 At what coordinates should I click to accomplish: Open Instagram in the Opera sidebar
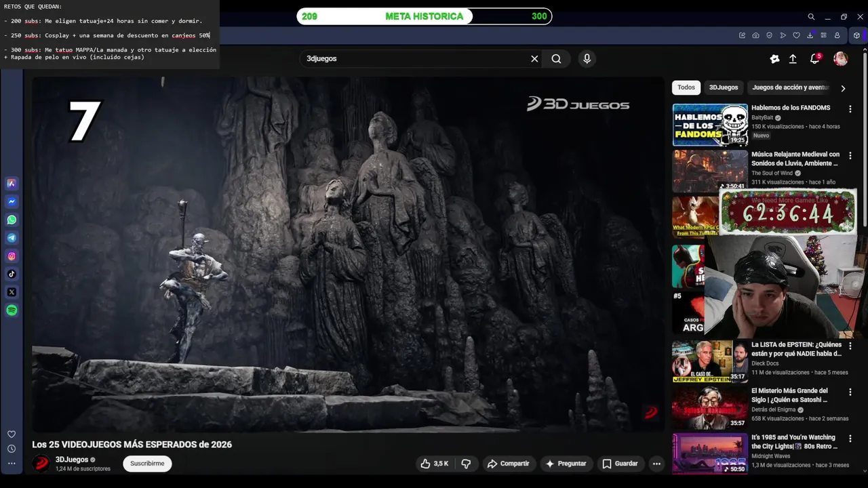(12, 256)
